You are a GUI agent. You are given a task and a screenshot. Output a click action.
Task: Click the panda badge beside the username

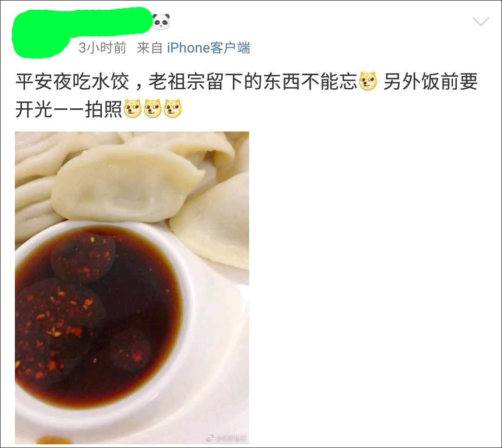coord(161,21)
